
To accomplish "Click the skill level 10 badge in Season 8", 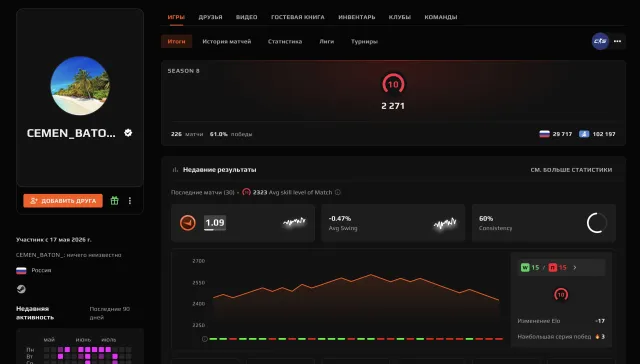I will tap(393, 84).
